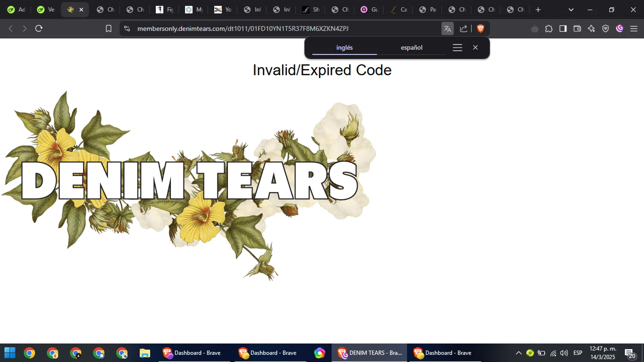Switch to the 'Ve' browser tab
This screenshot has width=644, height=362.
point(46,9)
